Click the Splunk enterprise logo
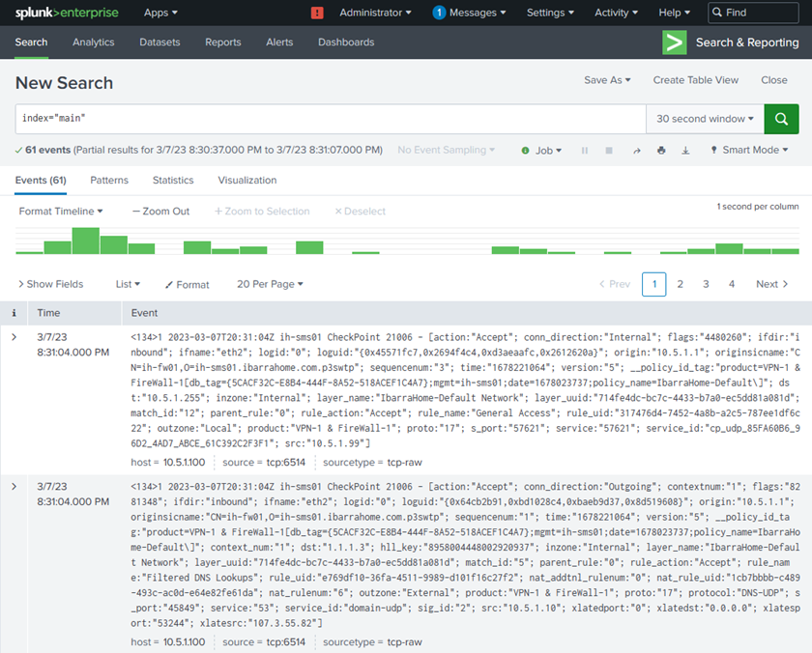 click(67, 13)
